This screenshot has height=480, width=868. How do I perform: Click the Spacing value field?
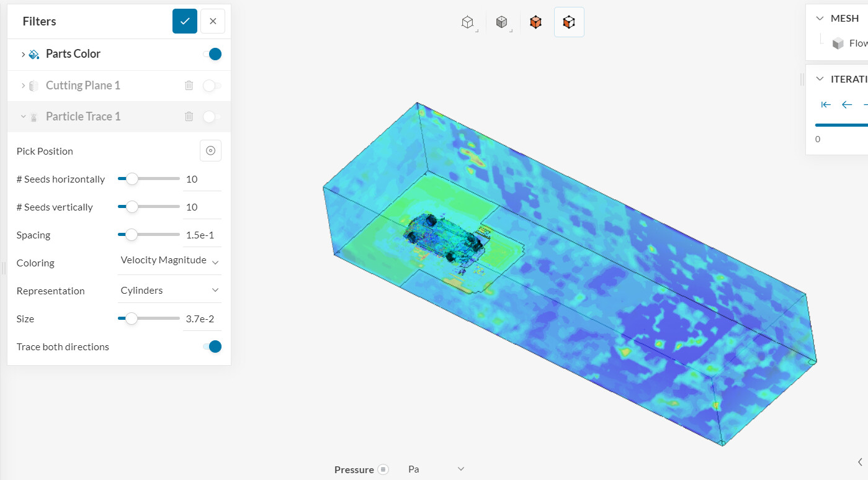(202, 235)
